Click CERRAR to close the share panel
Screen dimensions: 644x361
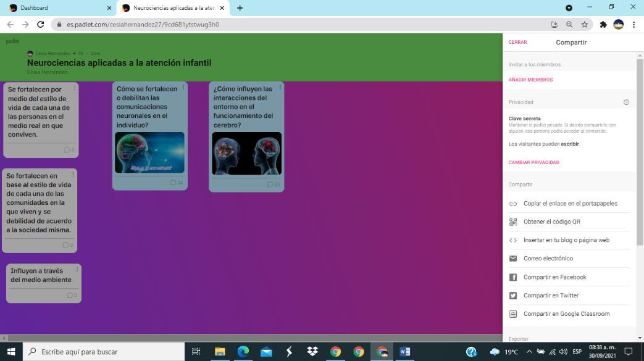coord(517,43)
